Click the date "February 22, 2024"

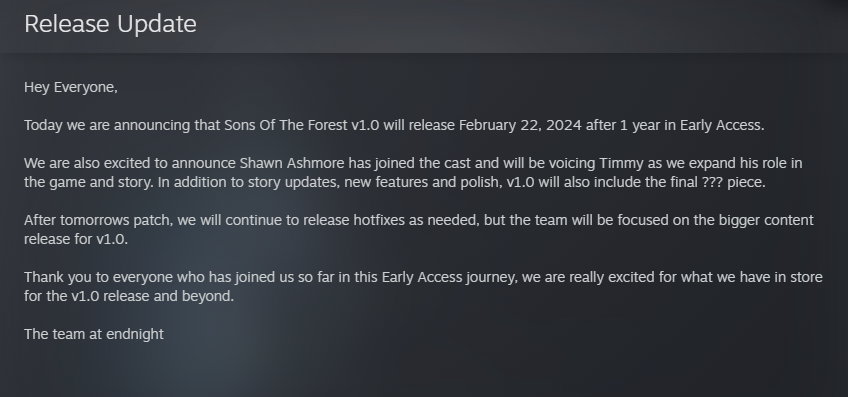[x=520, y=125]
